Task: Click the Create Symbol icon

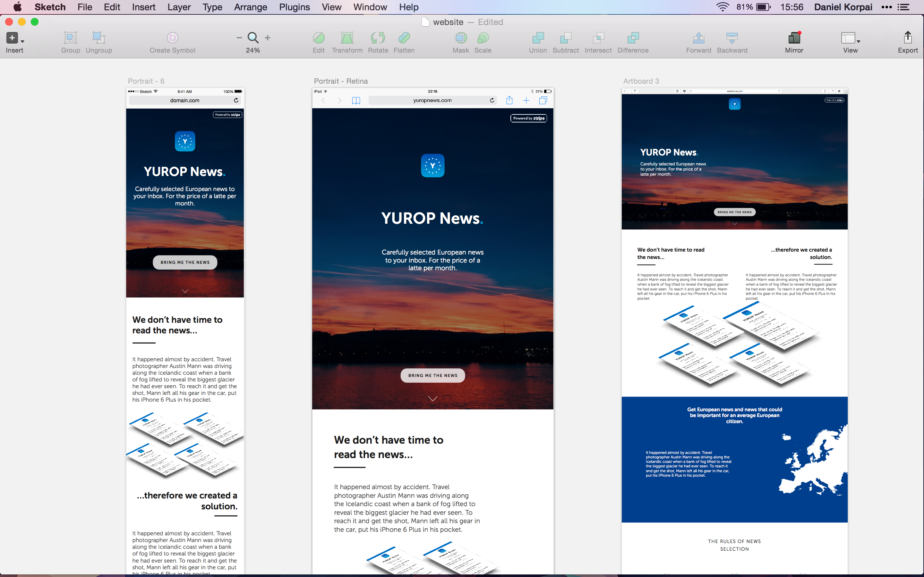Action: (172, 38)
